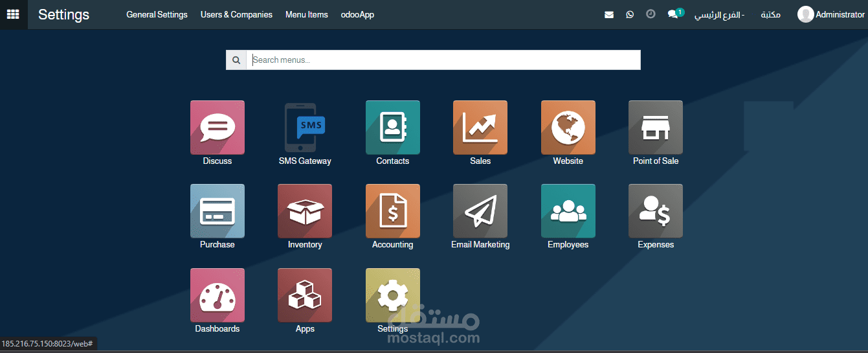Image resolution: width=868 pixels, height=353 pixels.
Task: Open the مكتبة company switcher
Action: tap(770, 14)
